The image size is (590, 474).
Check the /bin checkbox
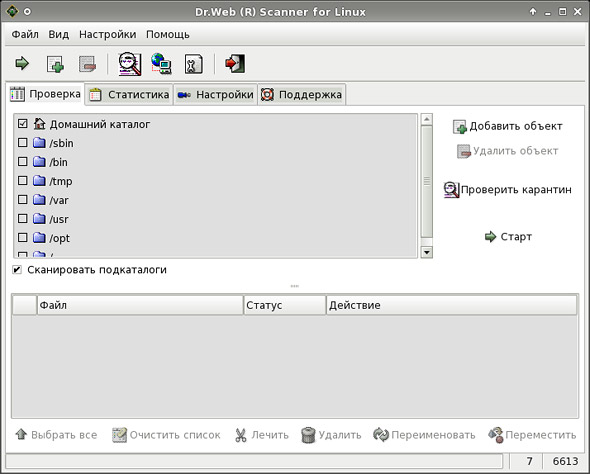(x=23, y=161)
